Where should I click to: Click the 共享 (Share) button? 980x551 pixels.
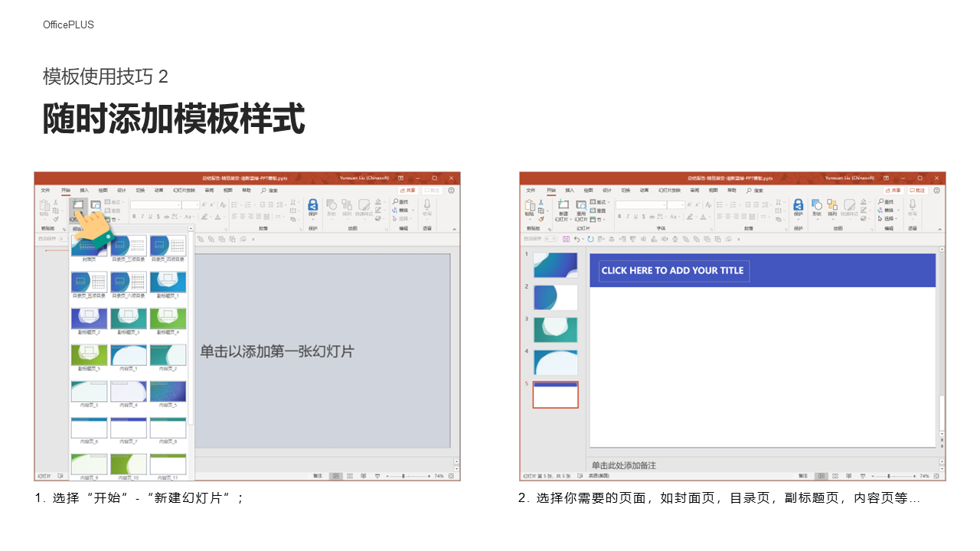(x=895, y=189)
